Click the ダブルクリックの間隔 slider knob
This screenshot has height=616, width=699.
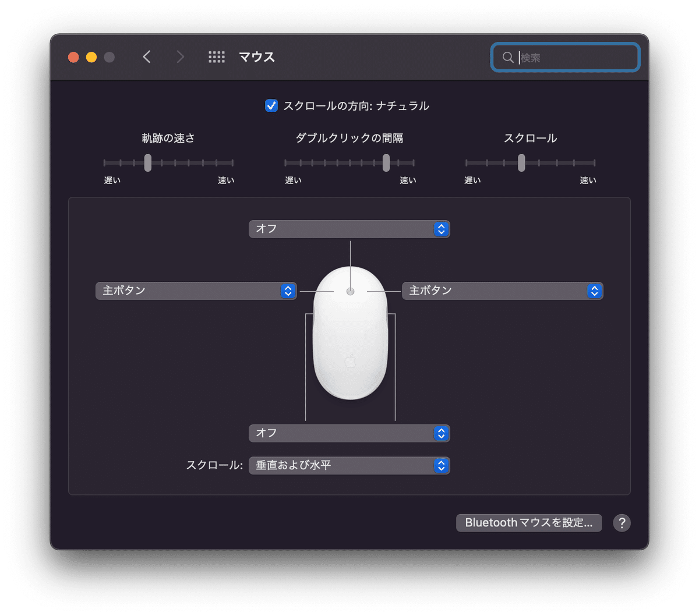386,163
